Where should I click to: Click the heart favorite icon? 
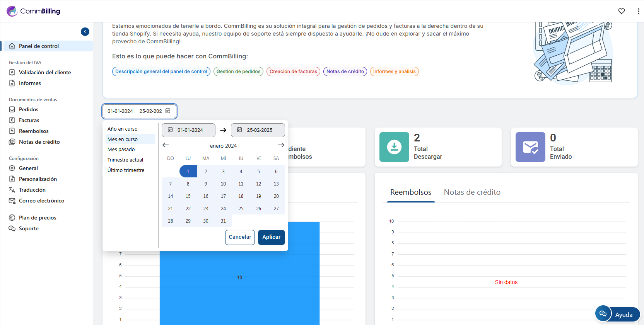click(621, 11)
